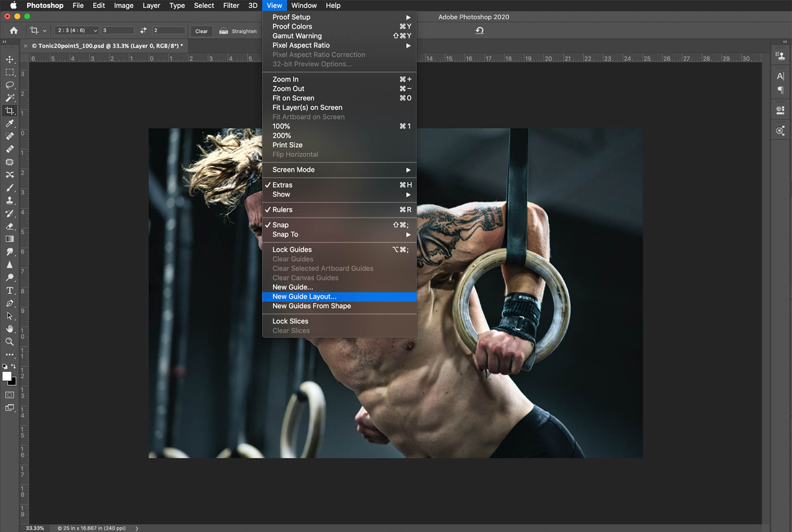Select the Eyedropper tool

pos(9,123)
